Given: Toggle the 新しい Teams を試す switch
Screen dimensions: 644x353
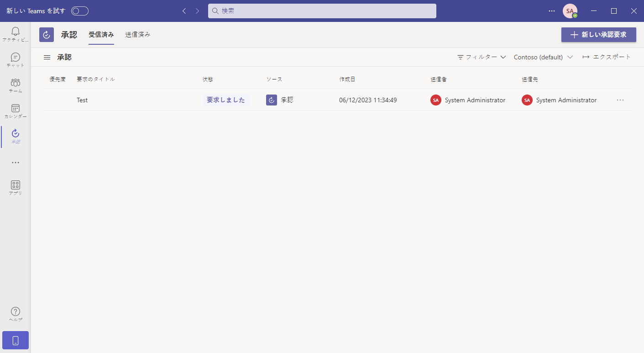Looking at the screenshot, I should 80,11.
